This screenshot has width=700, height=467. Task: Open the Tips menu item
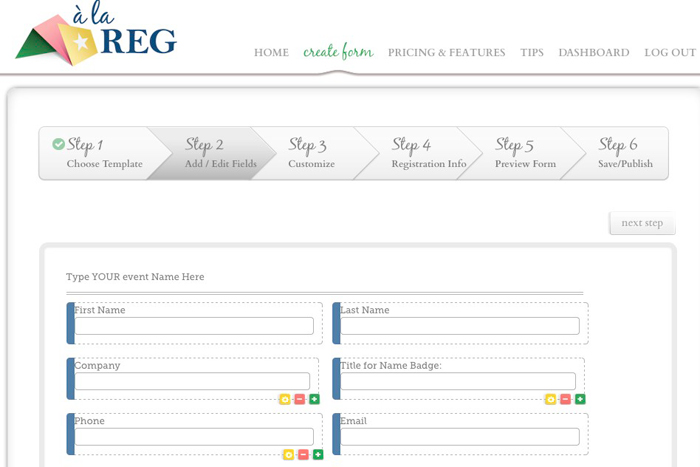tap(532, 53)
